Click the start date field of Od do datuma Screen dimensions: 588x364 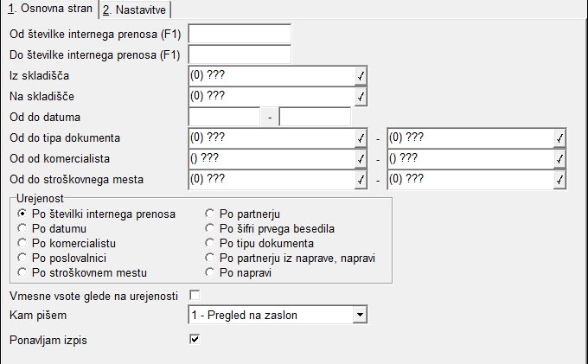coord(224,118)
